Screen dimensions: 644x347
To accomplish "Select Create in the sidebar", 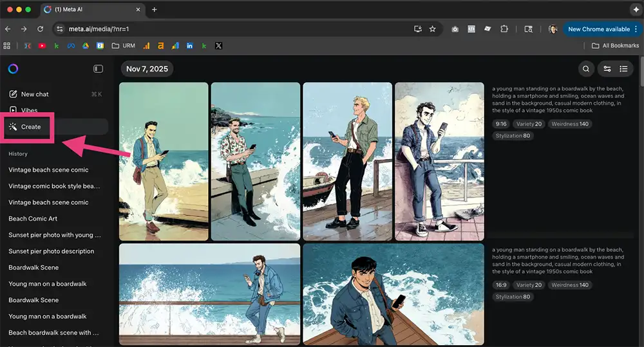I will (x=30, y=127).
